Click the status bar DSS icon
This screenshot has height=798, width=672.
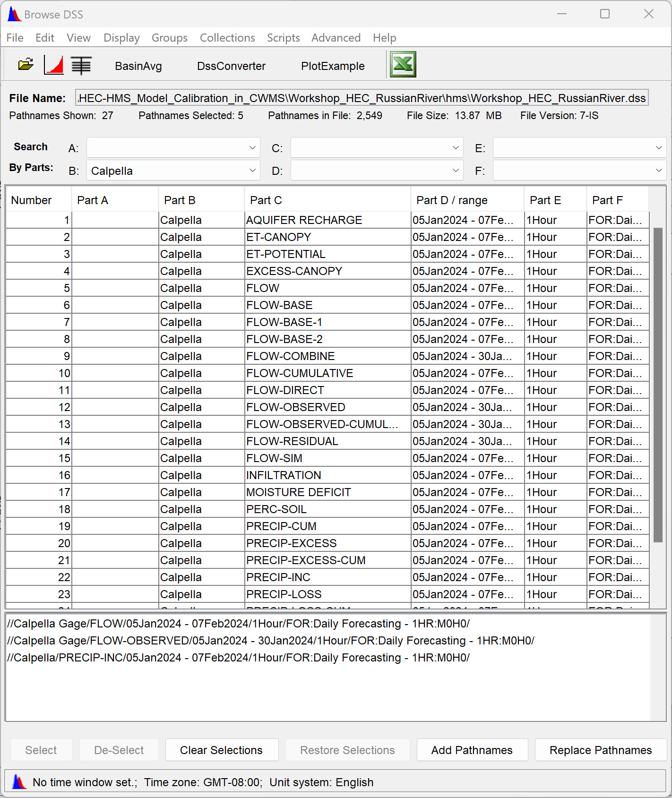tap(19, 782)
